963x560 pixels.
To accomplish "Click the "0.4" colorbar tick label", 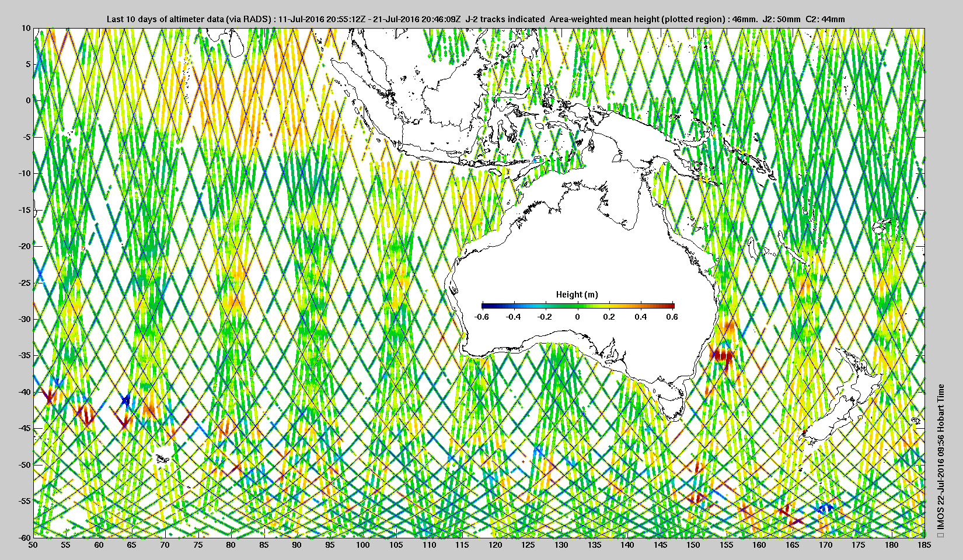I will click(x=640, y=317).
